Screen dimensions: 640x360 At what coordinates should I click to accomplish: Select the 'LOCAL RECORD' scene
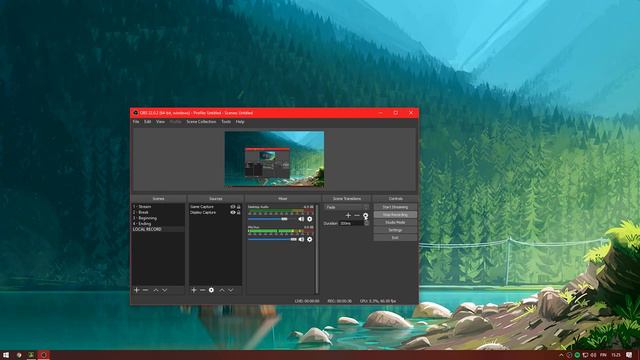point(158,229)
